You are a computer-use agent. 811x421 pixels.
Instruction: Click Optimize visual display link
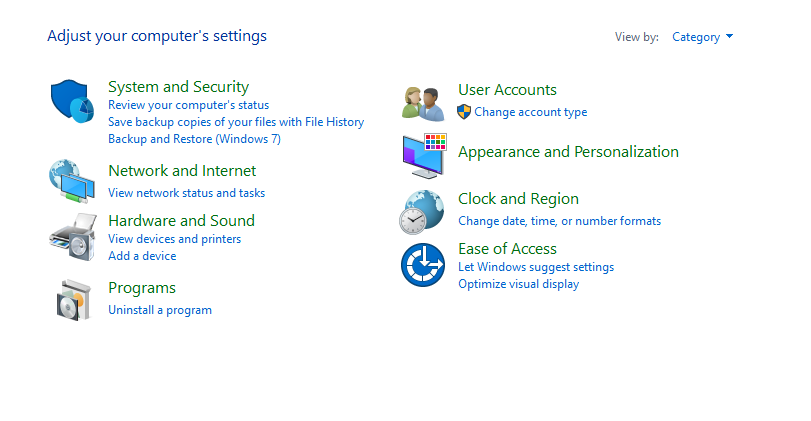coord(518,284)
